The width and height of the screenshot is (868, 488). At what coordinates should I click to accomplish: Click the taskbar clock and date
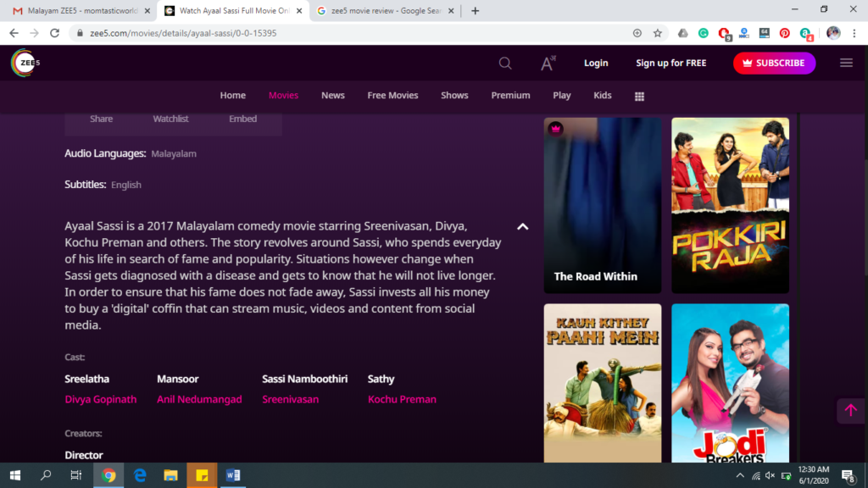[x=814, y=475]
